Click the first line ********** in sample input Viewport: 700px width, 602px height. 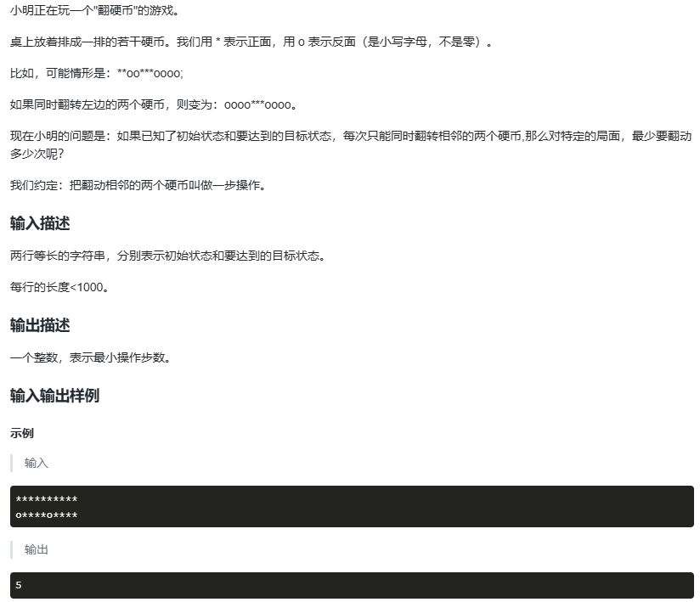(47, 498)
